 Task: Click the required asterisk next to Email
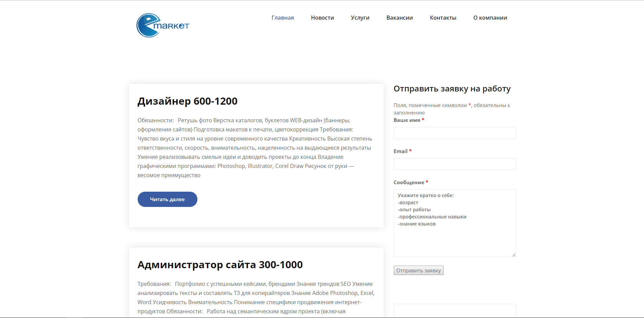410,151
